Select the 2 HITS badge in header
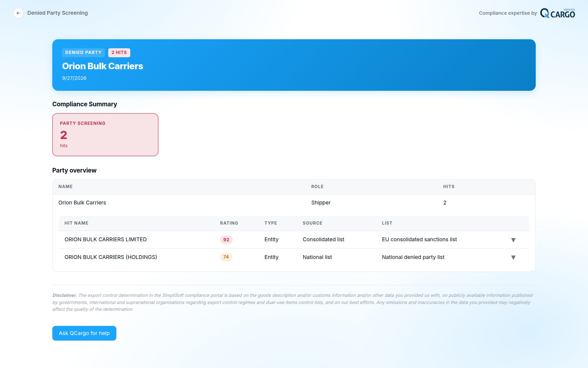The image size is (588, 368). tap(119, 53)
